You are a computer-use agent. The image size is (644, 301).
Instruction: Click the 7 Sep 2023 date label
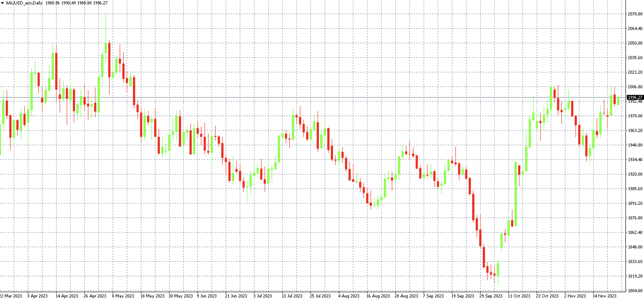[433, 296]
